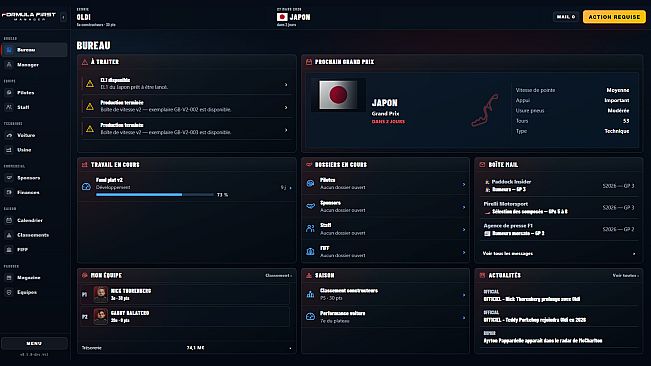Click the FIFF sidebar icon
The width and height of the screenshot is (651, 366).
(9, 250)
